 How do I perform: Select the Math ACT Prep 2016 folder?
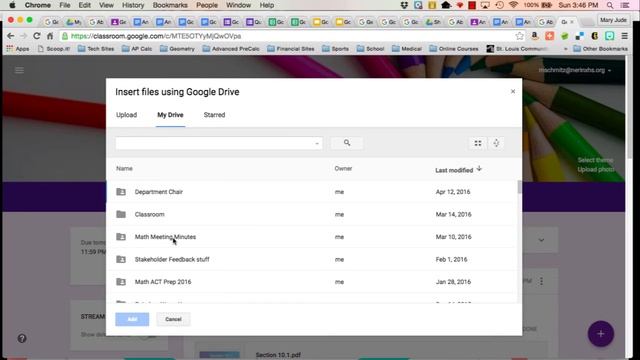(x=313, y=282)
